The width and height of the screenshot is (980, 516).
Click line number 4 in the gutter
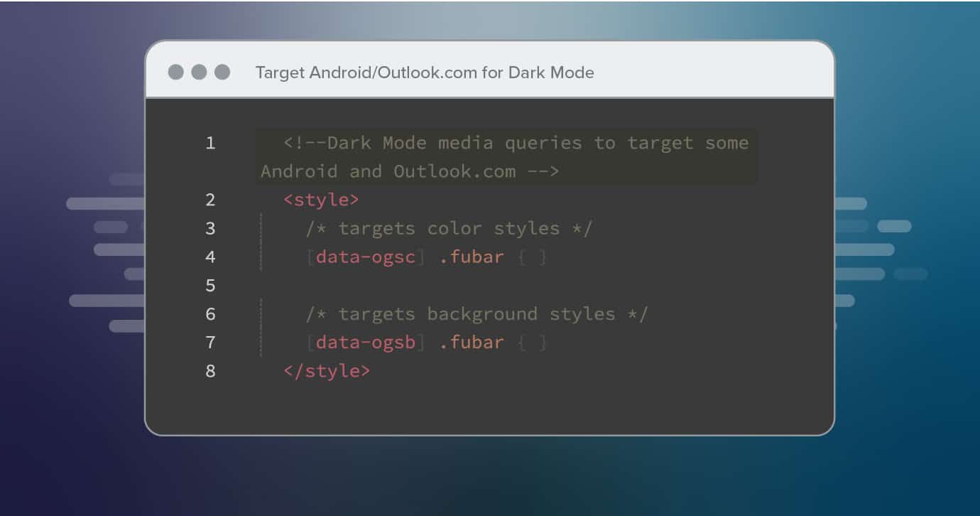[x=210, y=257]
